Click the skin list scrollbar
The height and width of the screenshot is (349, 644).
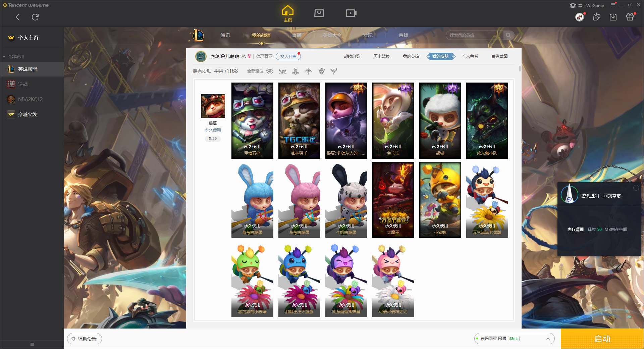(x=520, y=68)
